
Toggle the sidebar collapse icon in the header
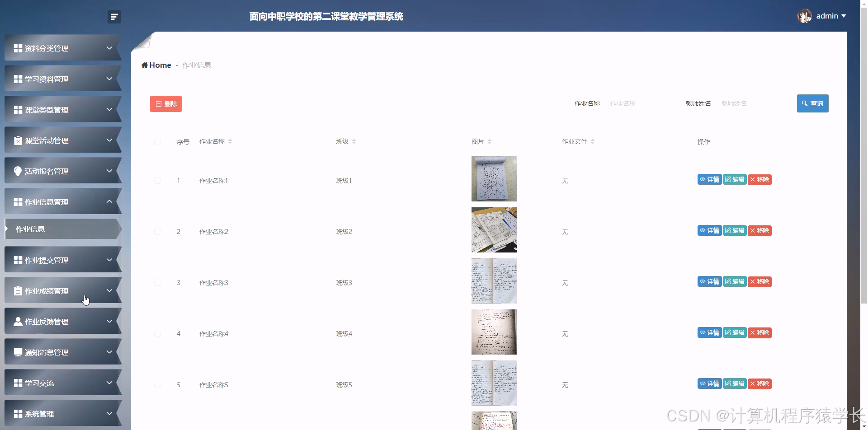pyautogui.click(x=114, y=17)
